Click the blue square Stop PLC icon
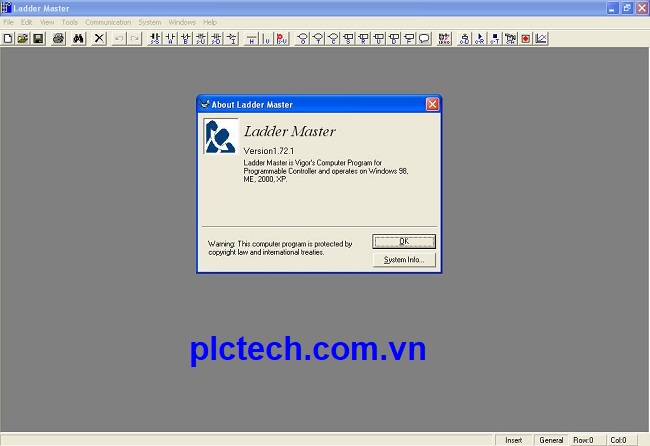Image resolution: width=650 pixels, height=446 pixels. point(495,39)
